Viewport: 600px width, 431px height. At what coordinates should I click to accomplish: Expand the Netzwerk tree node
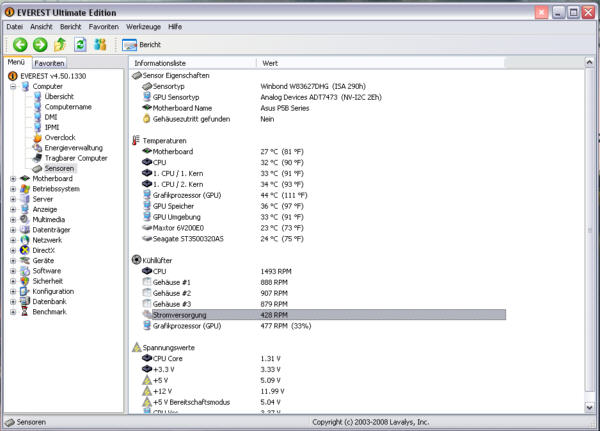point(13,240)
